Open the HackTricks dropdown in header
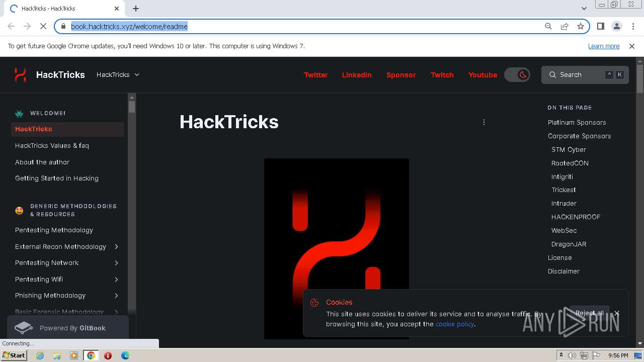644x362 pixels. point(118,75)
